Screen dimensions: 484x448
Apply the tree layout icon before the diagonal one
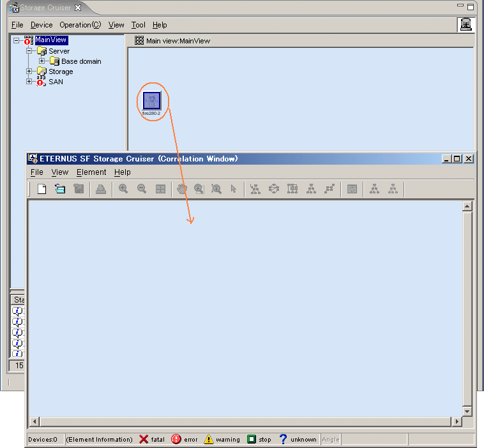tap(311, 189)
